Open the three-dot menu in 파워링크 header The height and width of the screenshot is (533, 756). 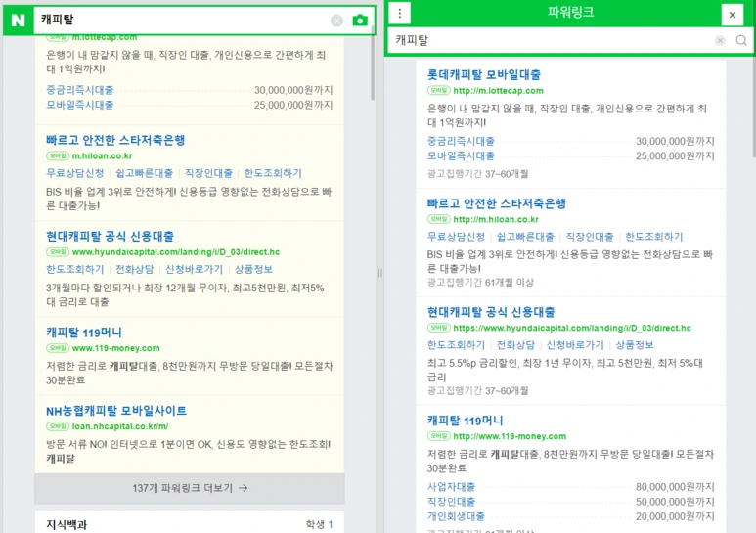[x=400, y=14]
